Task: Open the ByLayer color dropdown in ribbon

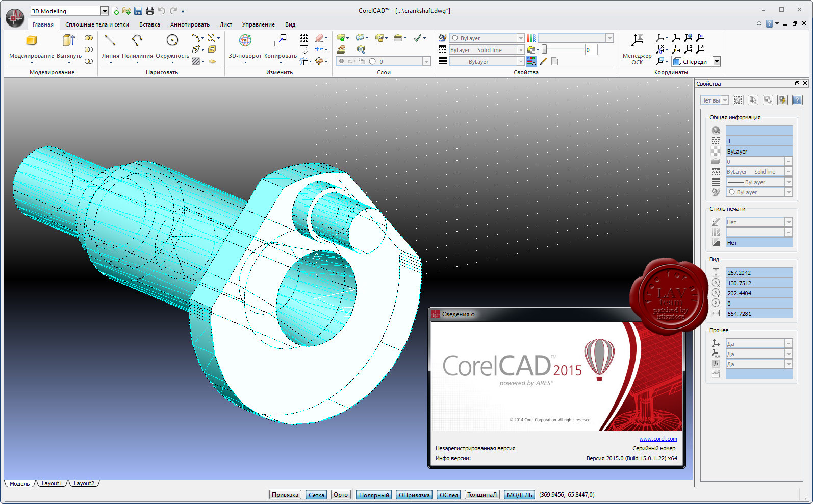Action: [x=521, y=38]
